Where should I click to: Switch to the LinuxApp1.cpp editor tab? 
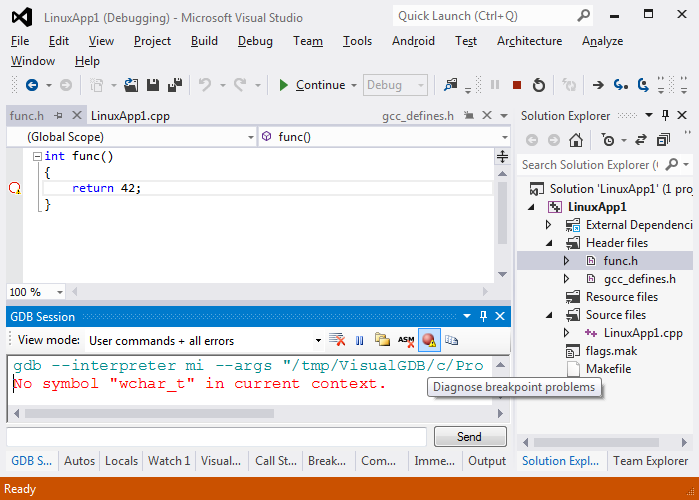pos(130,116)
